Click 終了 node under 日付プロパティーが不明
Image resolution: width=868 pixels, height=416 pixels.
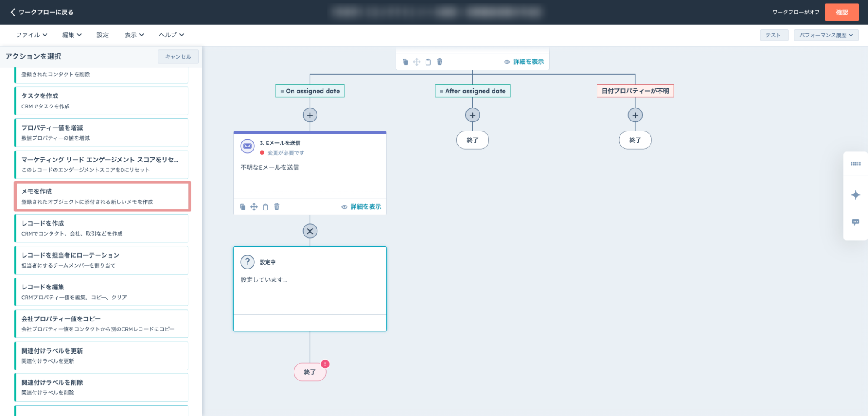(635, 140)
